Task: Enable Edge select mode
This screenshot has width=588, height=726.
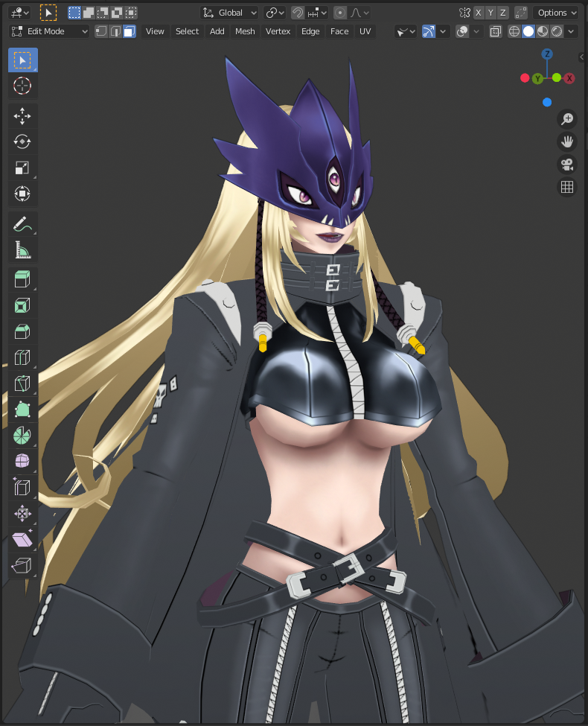Action: coord(115,31)
